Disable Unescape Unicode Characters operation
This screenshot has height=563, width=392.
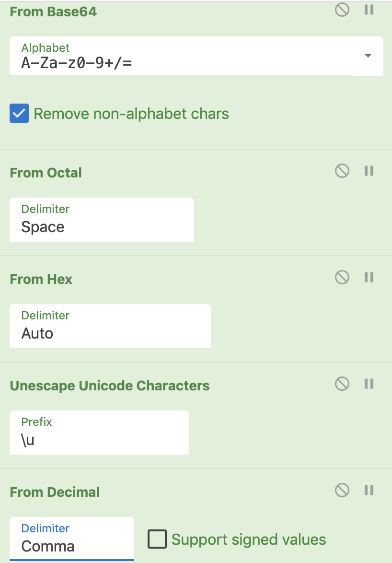[x=342, y=384]
